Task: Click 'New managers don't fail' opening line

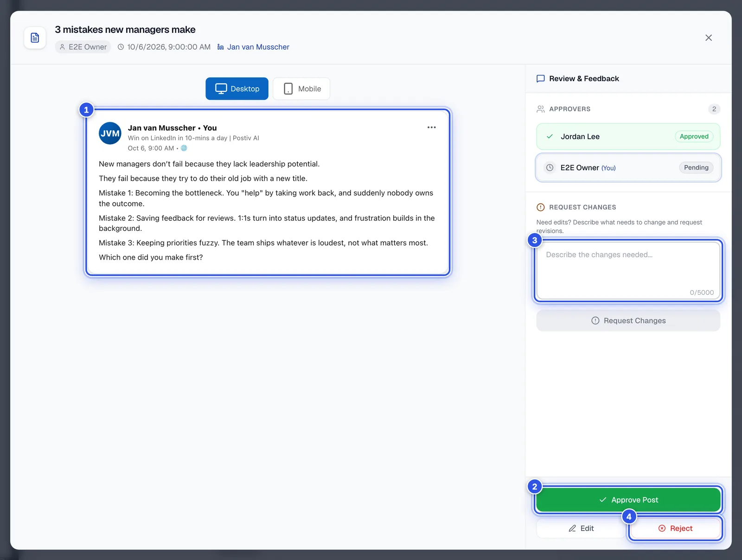Action: [x=209, y=164]
